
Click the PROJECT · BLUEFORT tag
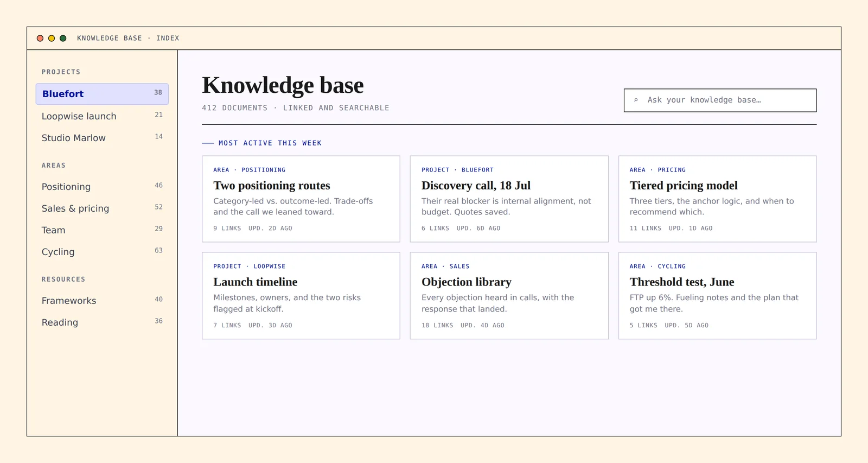pos(457,170)
